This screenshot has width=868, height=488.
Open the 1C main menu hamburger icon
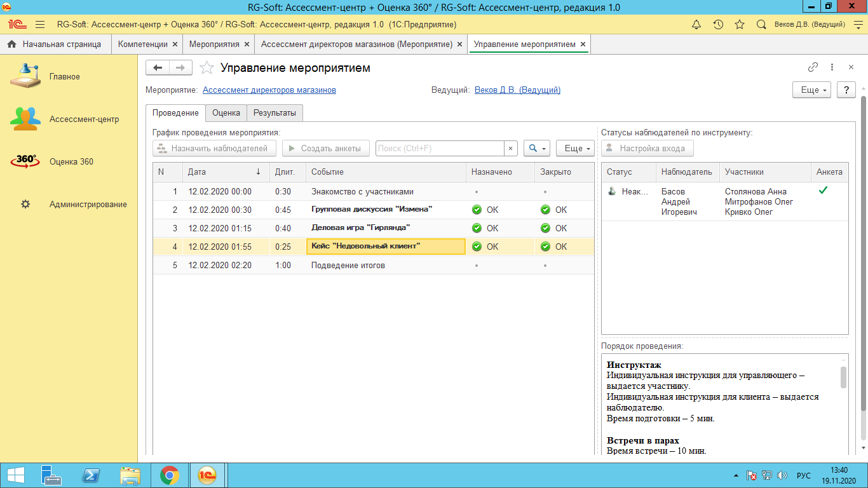pyautogui.click(x=40, y=24)
